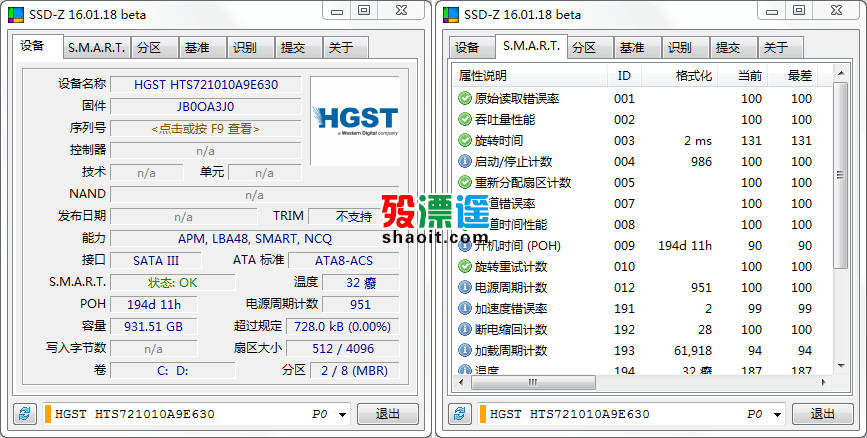This screenshot has height=438, width=867.
Task: Click the HGST logo image
Action: tap(355, 121)
